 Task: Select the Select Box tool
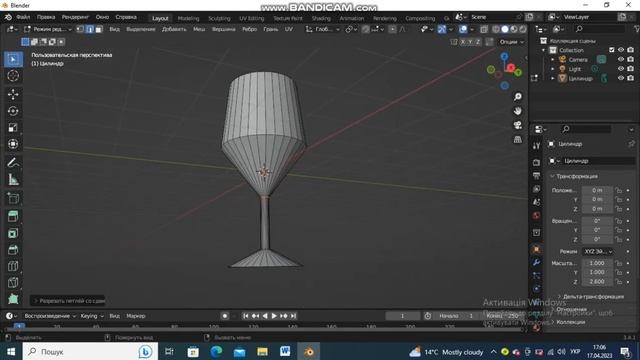tap(13, 59)
